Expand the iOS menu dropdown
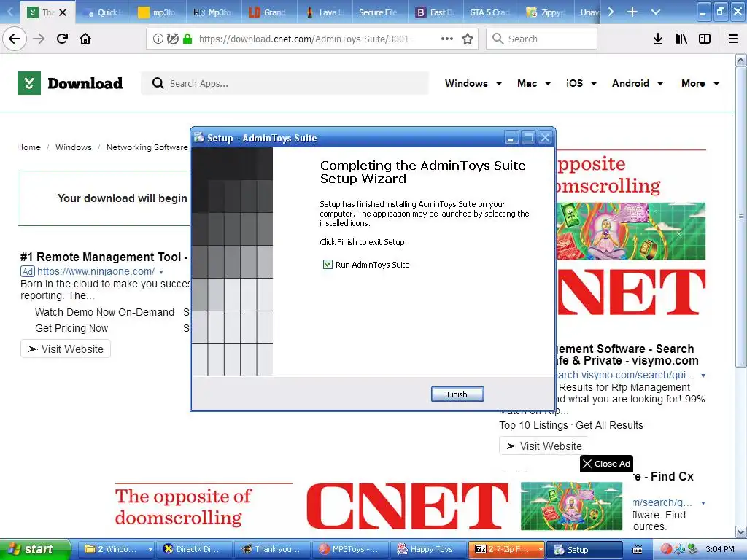The image size is (747, 560). coord(594,84)
